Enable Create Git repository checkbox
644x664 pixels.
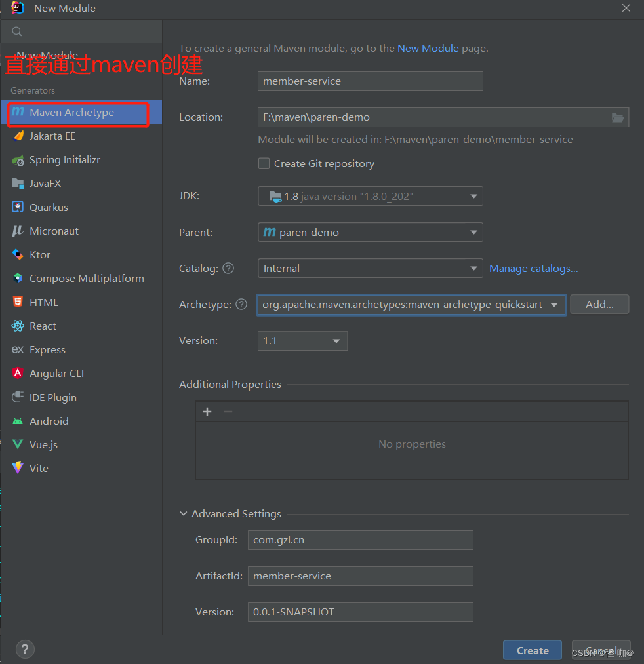point(264,163)
